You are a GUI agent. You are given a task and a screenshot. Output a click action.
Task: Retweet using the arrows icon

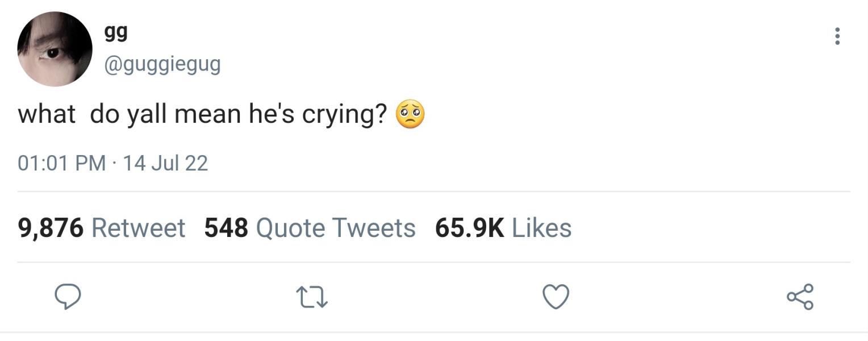coord(312,297)
